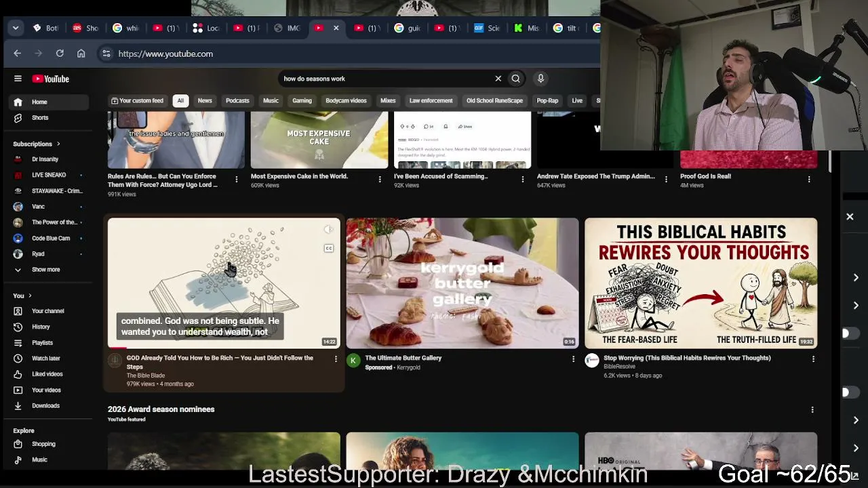Open the Most Expensive Cake thumbnail
The width and height of the screenshot is (868, 488).
click(319, 140)
